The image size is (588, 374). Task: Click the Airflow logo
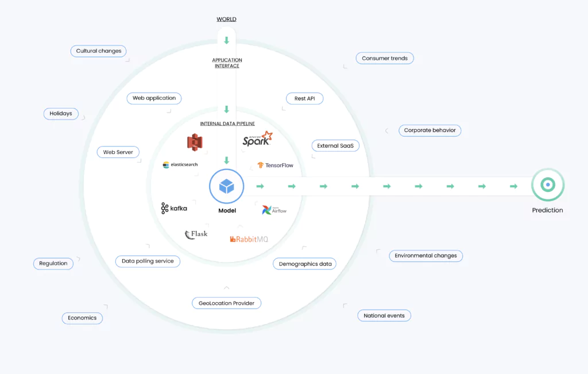pyautogui.click(x=274, y=210)
